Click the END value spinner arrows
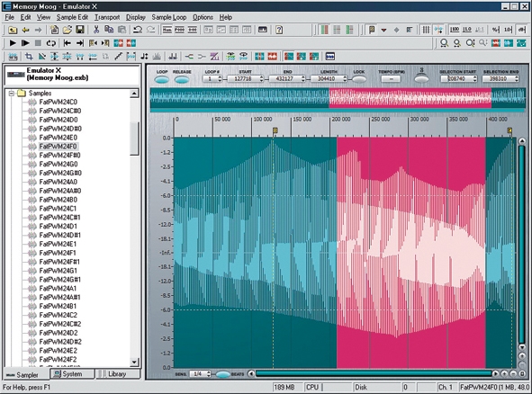Image resolution: width=532 pixels, height=394 pixels. tap(303, 78)
